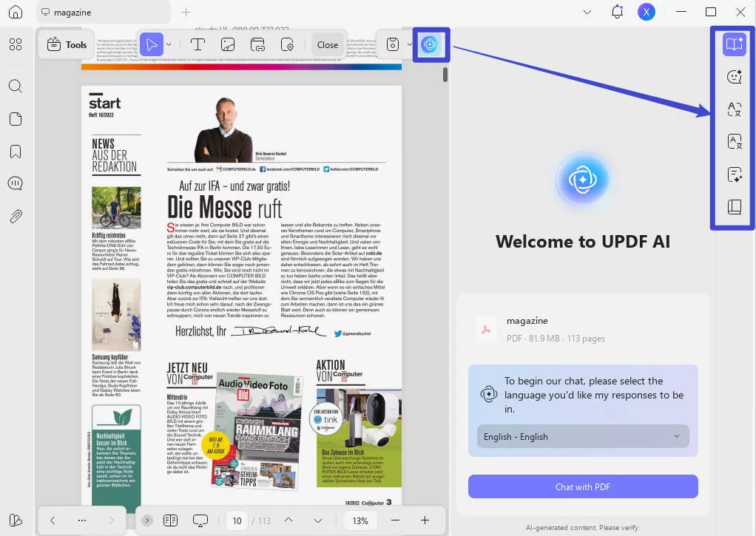Open the Summarize icon in right sidebar
756x536 pixels.
[734, 174]
